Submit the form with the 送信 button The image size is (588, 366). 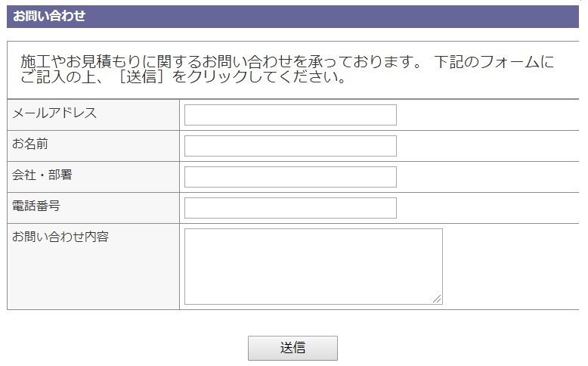[292, 348]
